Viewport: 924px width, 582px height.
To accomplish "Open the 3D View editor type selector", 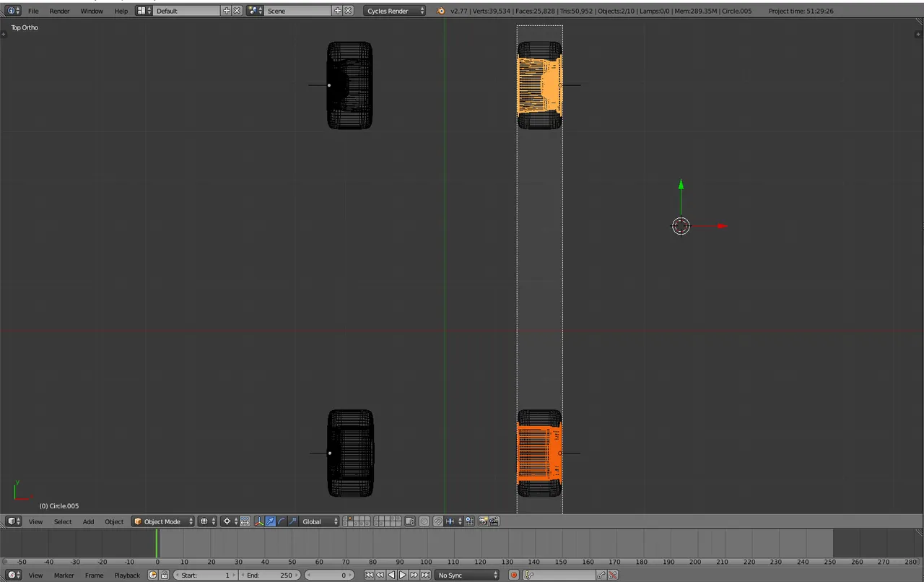I will 14,521.
